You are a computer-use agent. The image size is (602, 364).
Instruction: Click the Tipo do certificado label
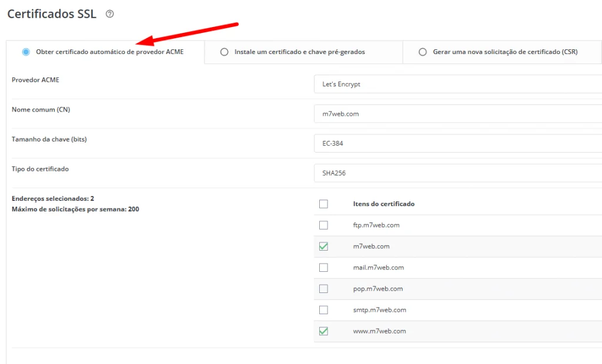pos(40,168)
